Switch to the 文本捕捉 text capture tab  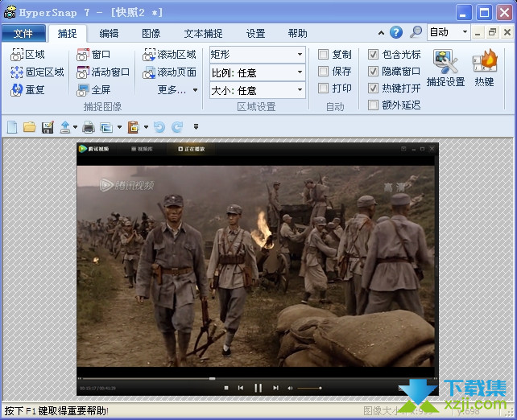(203, 33)
